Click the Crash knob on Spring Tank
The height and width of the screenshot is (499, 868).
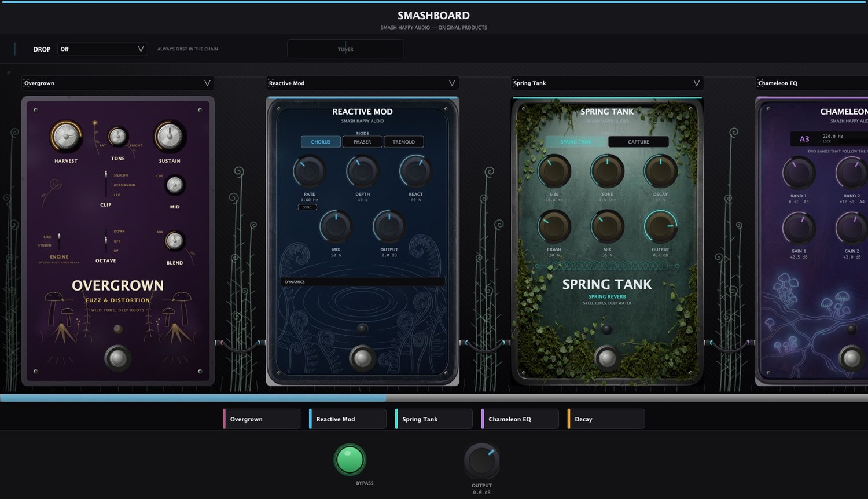click(554, 227)
